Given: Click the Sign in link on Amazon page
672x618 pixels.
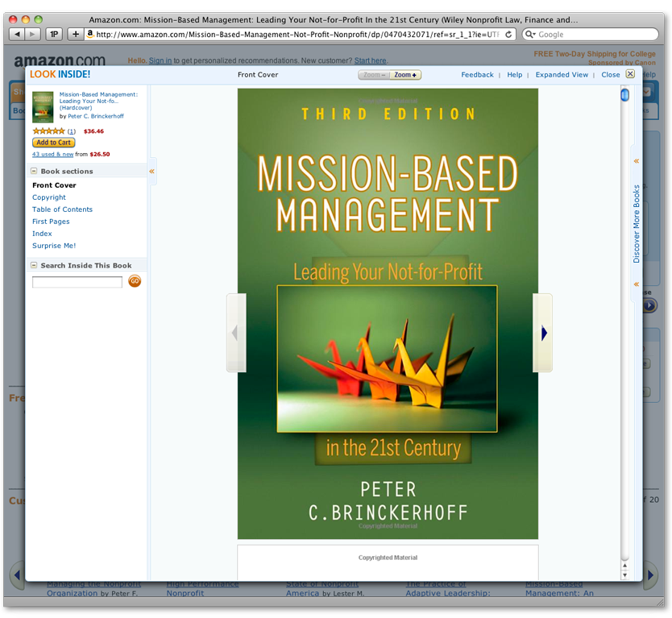Looking at the screenshot, I should (x=160, y=60).
